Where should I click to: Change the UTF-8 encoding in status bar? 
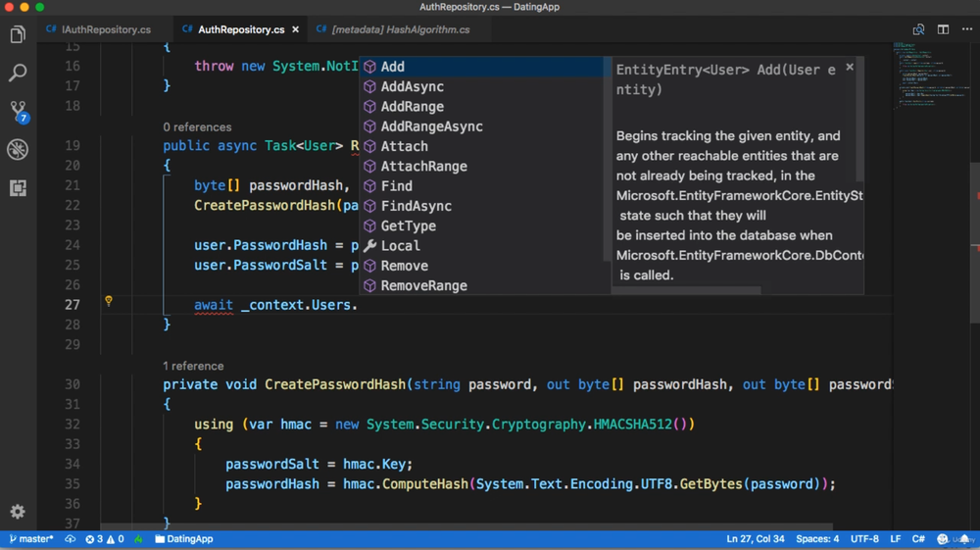pos(864,539)
